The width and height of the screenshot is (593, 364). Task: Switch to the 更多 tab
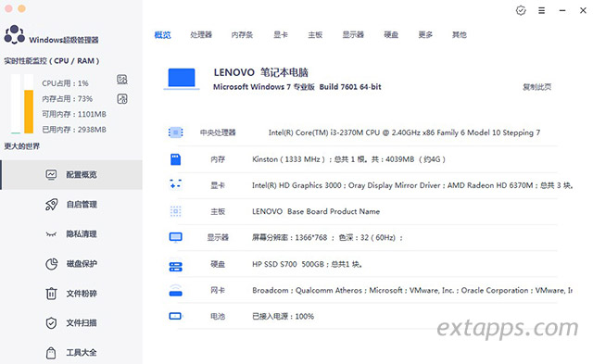pos(425,35)
